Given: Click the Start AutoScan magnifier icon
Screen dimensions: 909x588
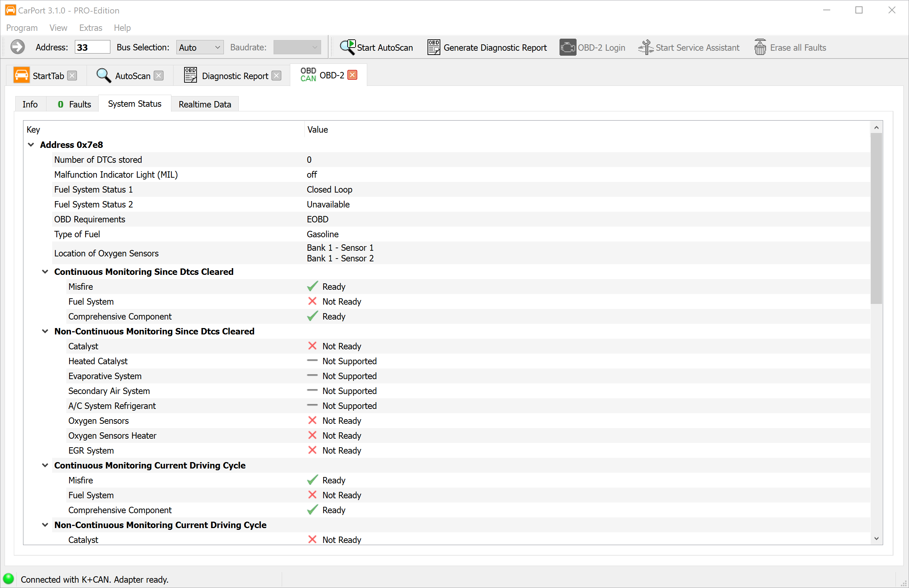Looking at the screenshot, I should (x=347, y=48).
